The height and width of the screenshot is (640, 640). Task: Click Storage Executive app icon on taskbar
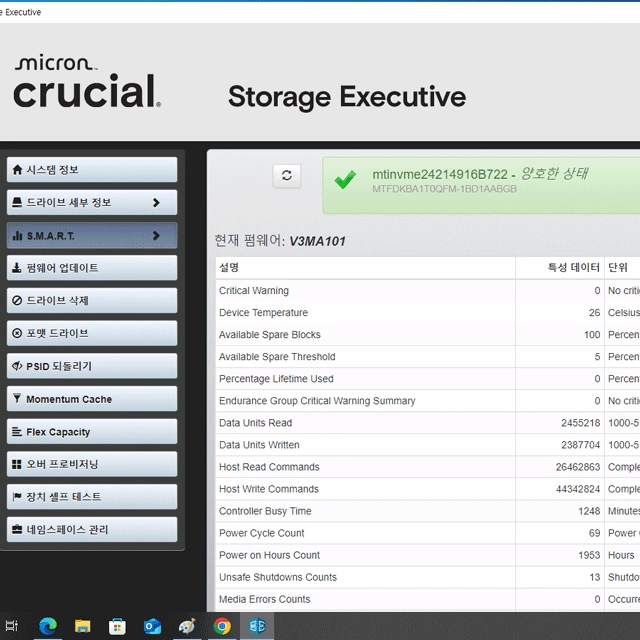click(x=257, y=626)
